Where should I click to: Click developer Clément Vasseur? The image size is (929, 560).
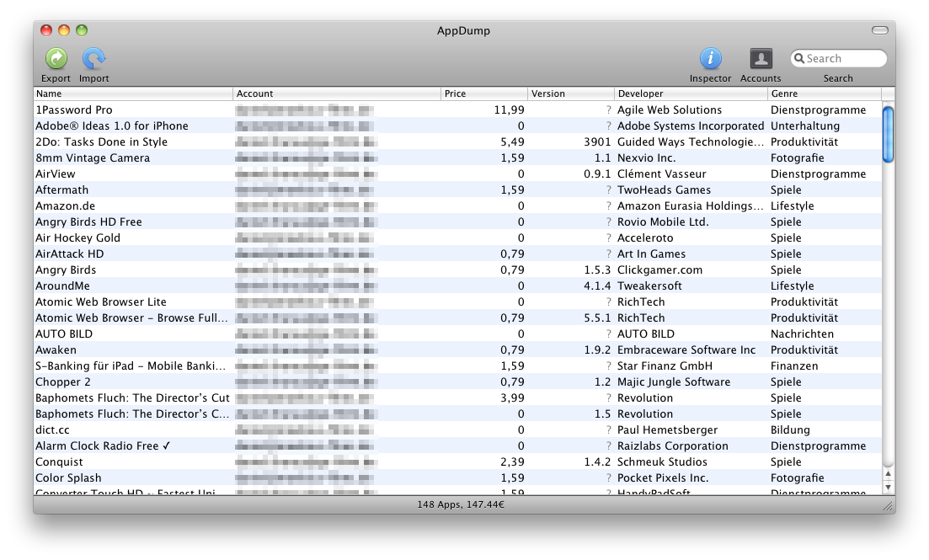tap(662, 173)
